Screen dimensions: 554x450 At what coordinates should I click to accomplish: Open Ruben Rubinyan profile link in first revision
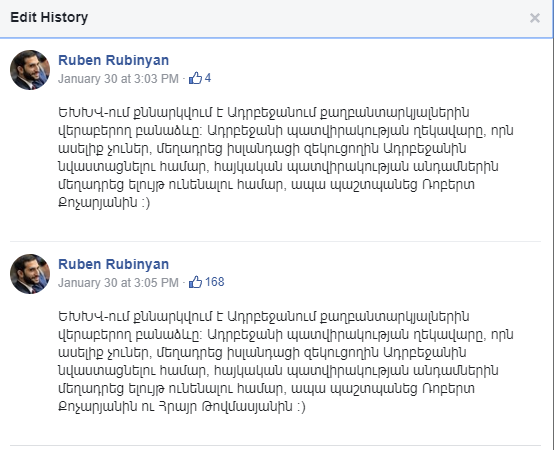113,60
